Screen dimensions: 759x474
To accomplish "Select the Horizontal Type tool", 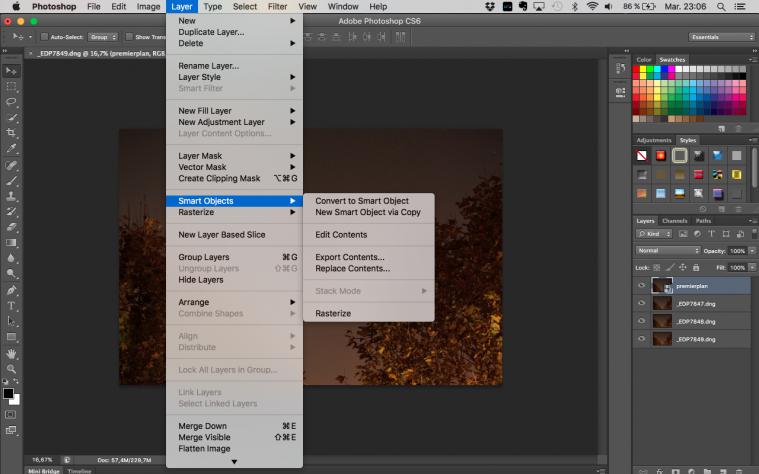I will point(11,306).
